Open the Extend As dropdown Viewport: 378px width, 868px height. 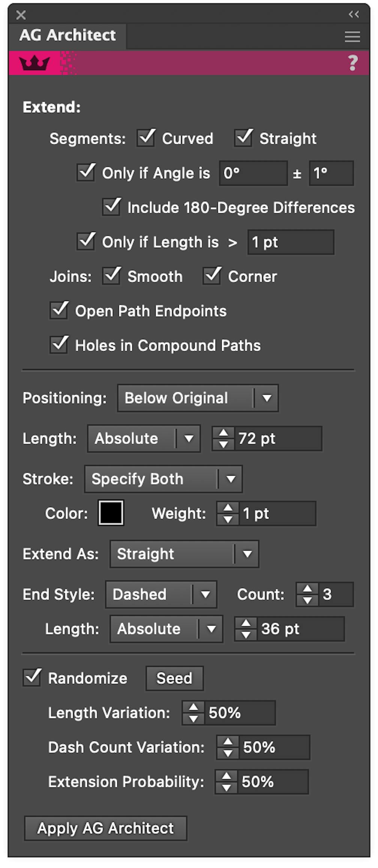(x=183, y=554)
